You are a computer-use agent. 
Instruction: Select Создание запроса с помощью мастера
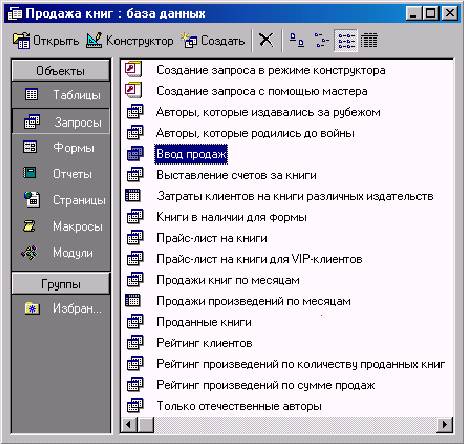pyautogui.click(x=262, y=91)
